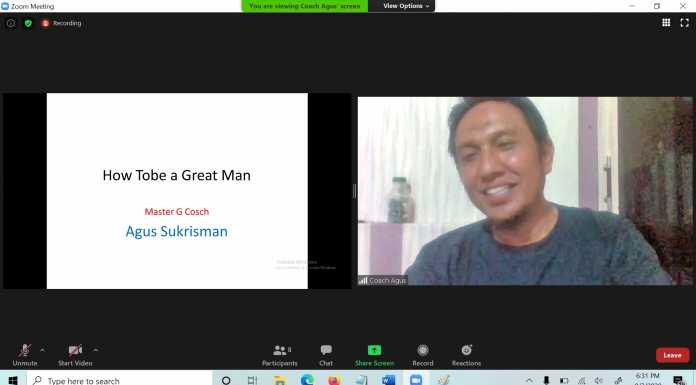Screen dimensions: 696x385
Task: Open the notification center icon
Action: pos(678,380)
